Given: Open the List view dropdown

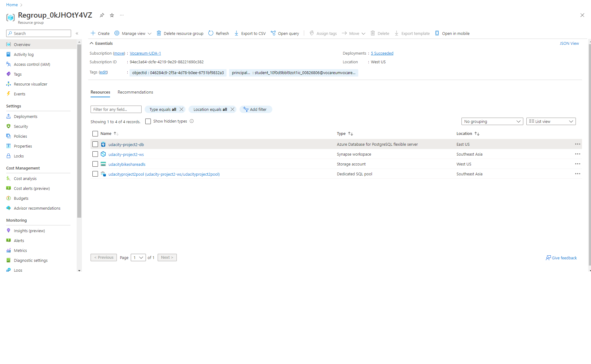Looking at the screenshot, I should [551, 121].
